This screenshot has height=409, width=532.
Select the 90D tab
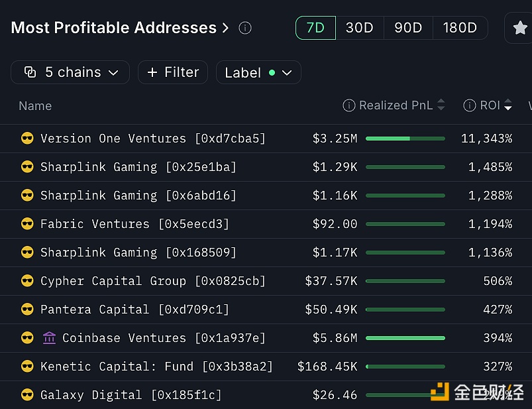(408, 28)
